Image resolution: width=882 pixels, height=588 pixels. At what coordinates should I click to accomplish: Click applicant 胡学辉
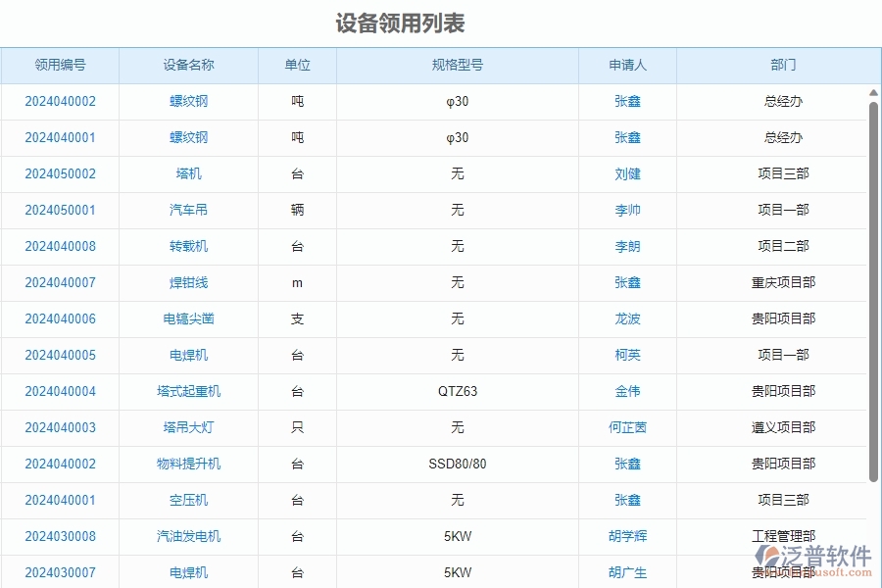click(626, 536)
